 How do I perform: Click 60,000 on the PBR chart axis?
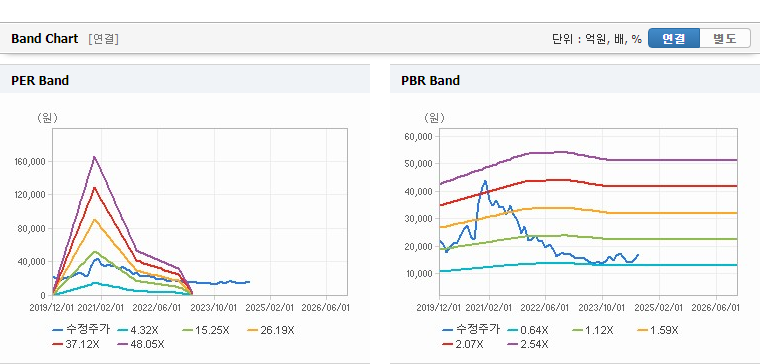[x=418, y=136]
